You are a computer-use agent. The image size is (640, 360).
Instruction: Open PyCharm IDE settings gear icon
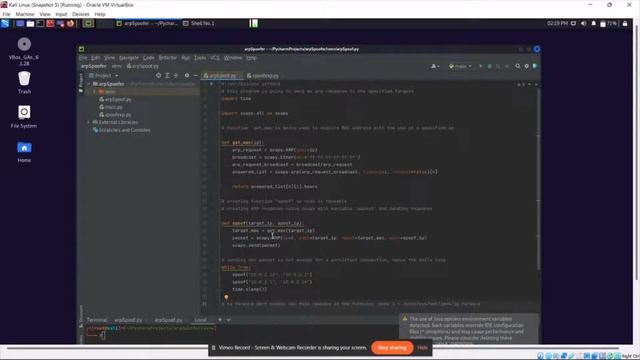527,66
